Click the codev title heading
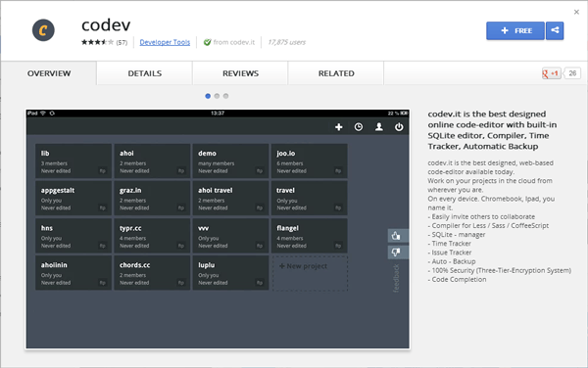This screenshot has width=588, height=368. (106, 25)
